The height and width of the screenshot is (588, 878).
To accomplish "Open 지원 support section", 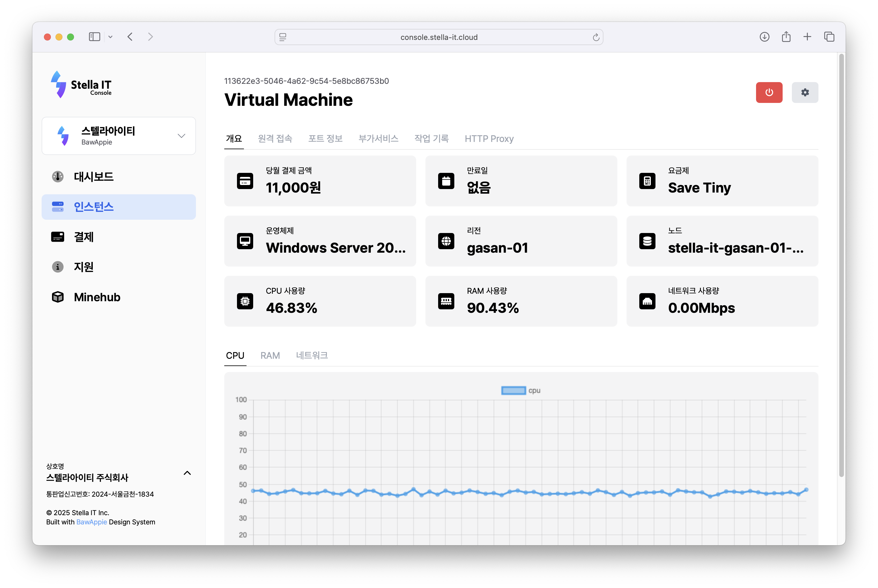I will [84, 267].
